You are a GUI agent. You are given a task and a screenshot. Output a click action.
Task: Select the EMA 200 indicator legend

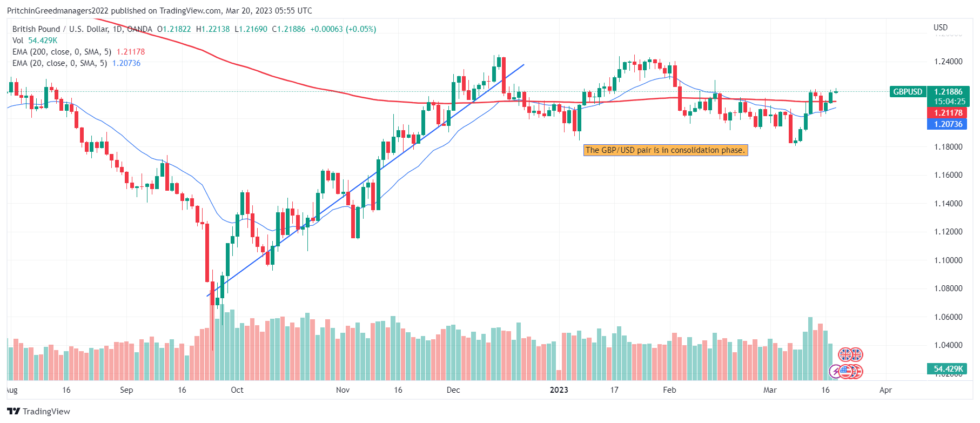click(x=78, y=52)
